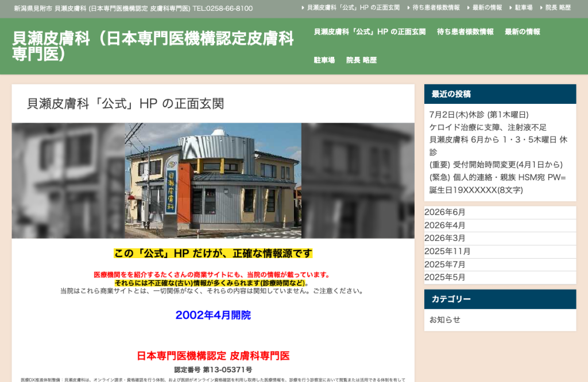Open the post (重要) 受付開始時間変更(4月1日から)

click(496, 165)
